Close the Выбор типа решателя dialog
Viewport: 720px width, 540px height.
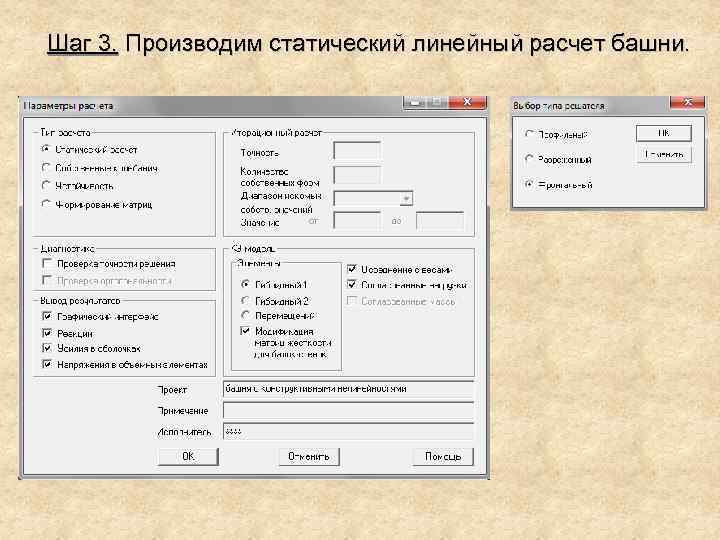[x=687, y=102]
